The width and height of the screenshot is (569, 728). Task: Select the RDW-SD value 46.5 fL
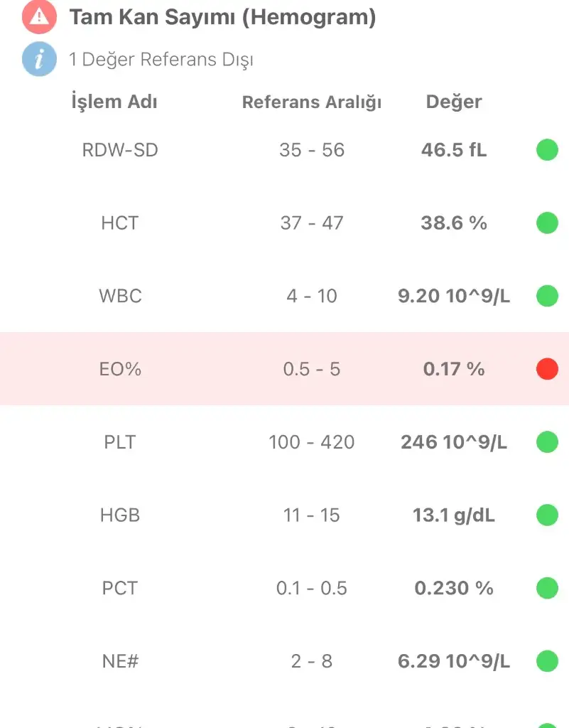point(454,150)
